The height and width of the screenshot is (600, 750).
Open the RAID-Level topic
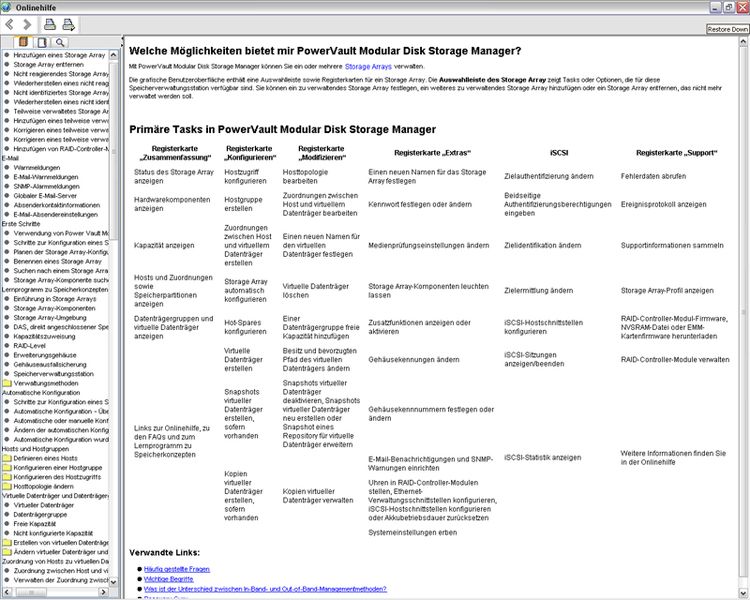tap(29, 346)
